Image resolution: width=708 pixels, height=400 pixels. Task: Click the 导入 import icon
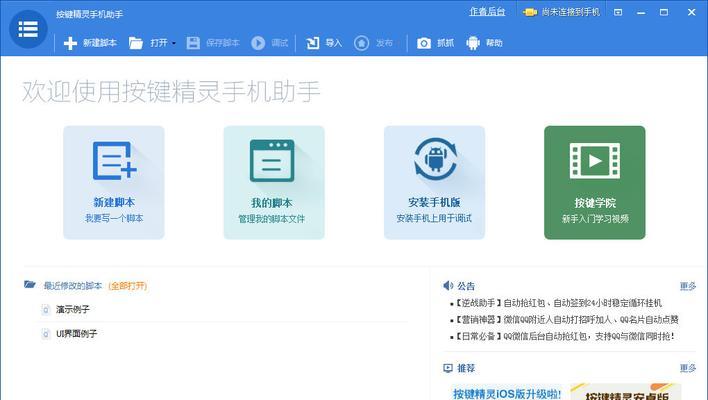click(x=312, y=43)
